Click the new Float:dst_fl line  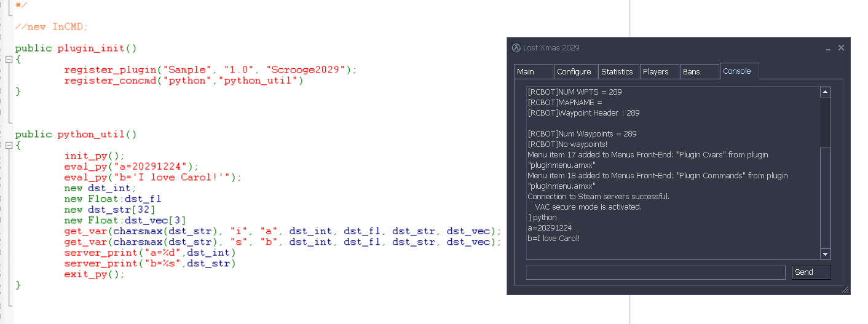(x=112, y=199)
